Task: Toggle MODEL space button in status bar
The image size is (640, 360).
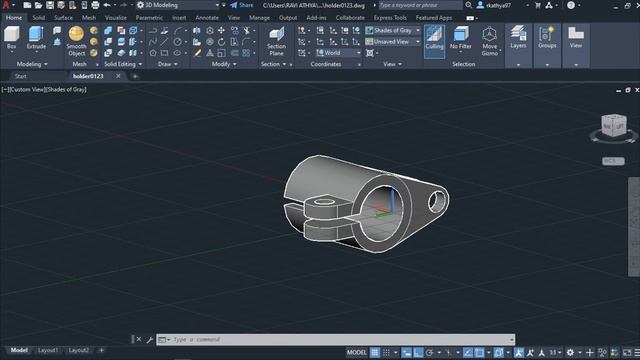Action: (356, 352)
